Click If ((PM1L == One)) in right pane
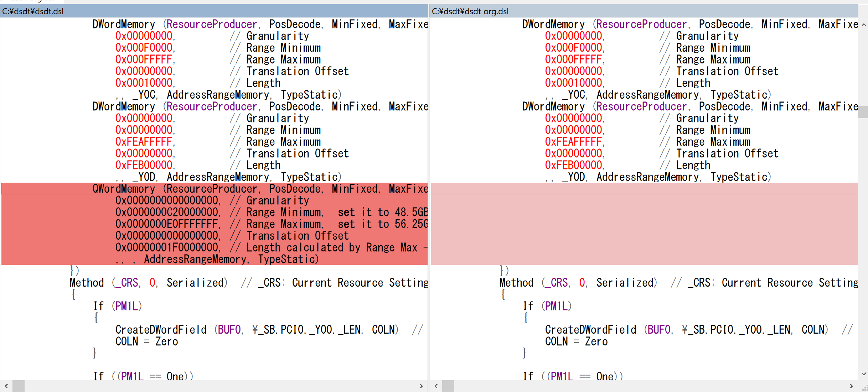 [x=573, y=376]
